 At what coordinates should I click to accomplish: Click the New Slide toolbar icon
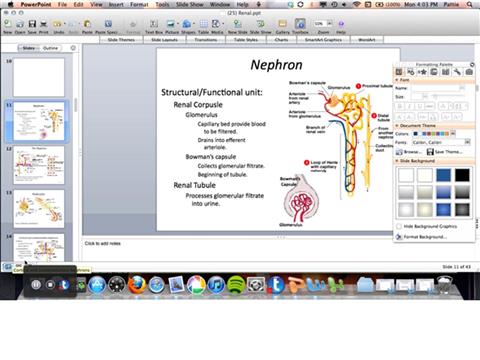tap(237, 24)
